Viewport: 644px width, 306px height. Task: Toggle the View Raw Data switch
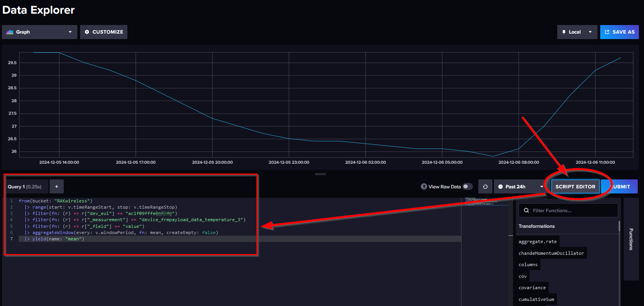(468, 187)
